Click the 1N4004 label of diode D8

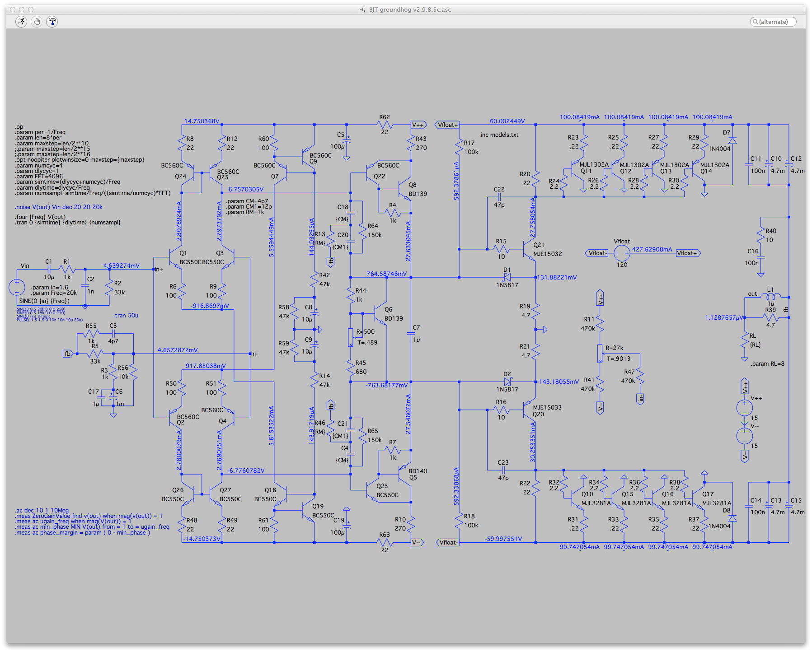tap(719, 526)
